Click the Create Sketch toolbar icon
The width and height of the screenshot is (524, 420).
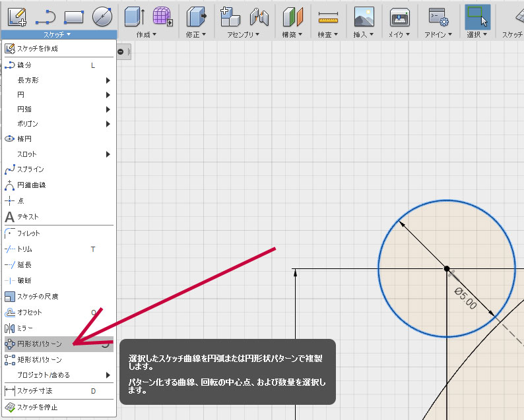click(16, 15)
